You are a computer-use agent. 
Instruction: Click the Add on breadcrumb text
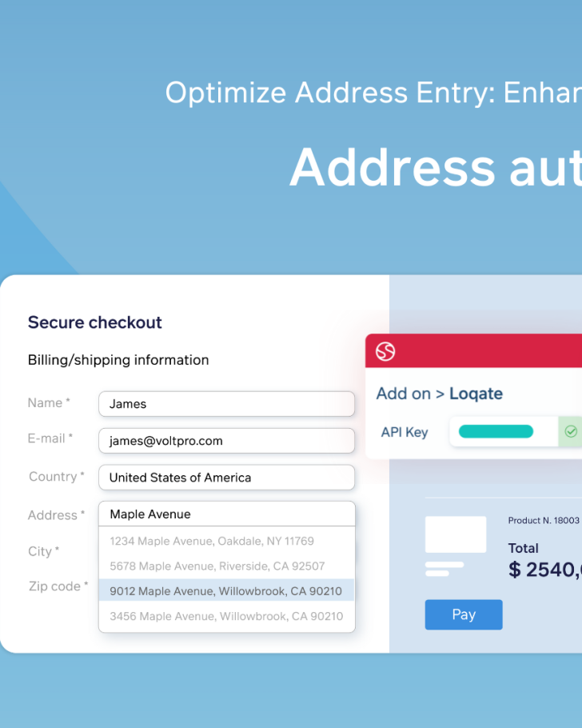403,394
